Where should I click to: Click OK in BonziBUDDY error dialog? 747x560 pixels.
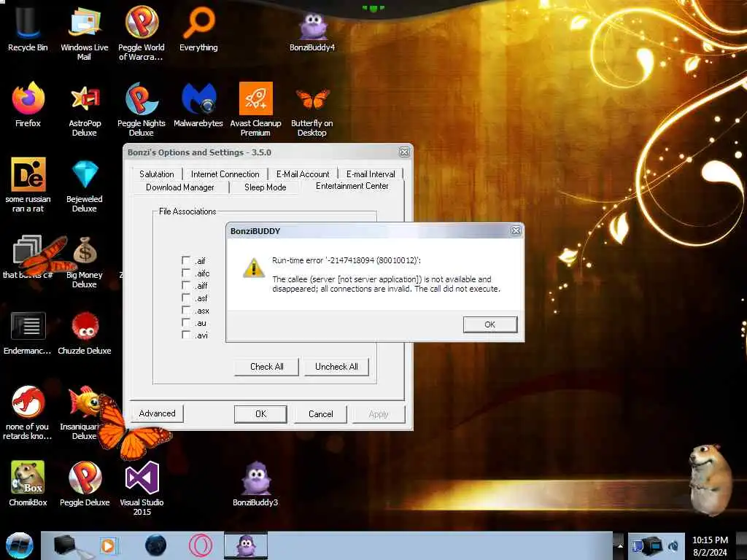pyautogui.click(x=489, y=324)
